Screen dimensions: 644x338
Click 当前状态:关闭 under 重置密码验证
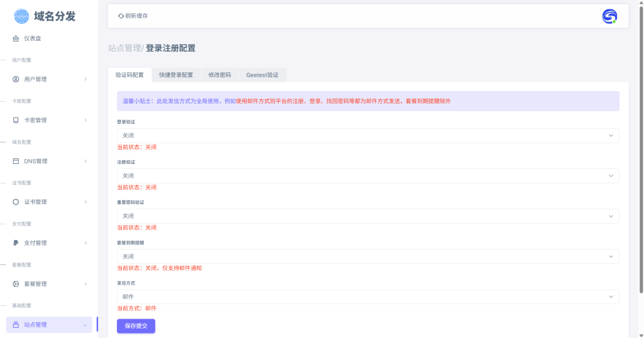(136, 227)
